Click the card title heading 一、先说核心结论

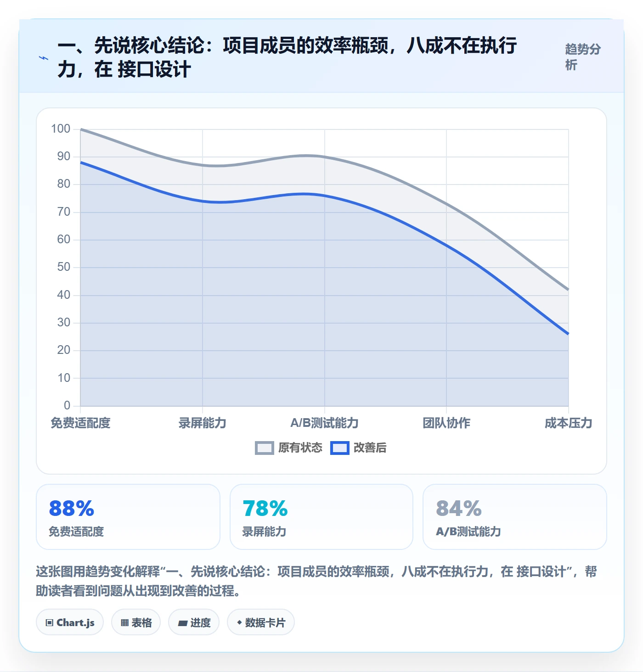[288, 57]
